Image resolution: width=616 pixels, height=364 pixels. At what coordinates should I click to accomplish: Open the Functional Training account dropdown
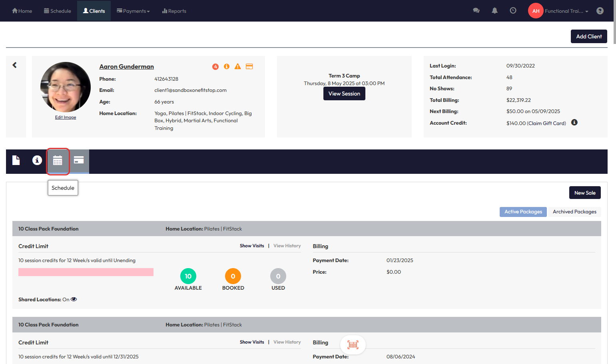tap(566, 11)
